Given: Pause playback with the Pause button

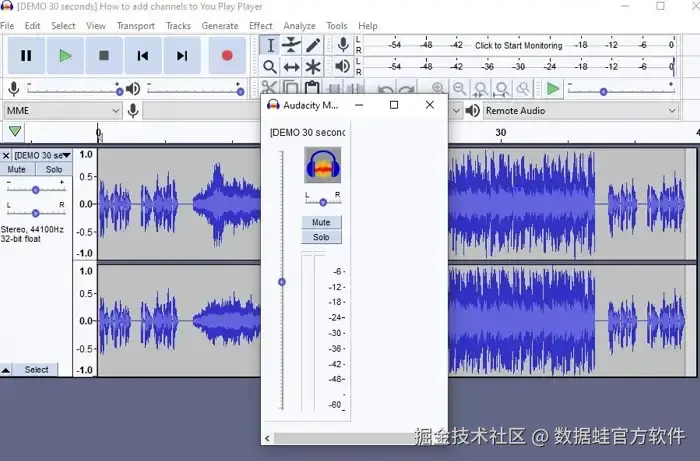Looking at the screenshot, I should [x=26, y=55].
